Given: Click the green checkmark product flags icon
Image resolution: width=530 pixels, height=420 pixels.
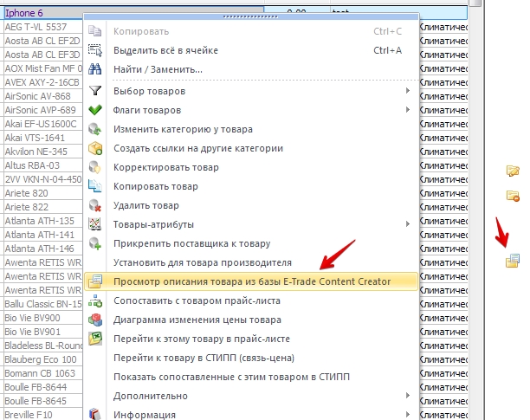Looking at the screenshot, I should click(x=95, y=110).
